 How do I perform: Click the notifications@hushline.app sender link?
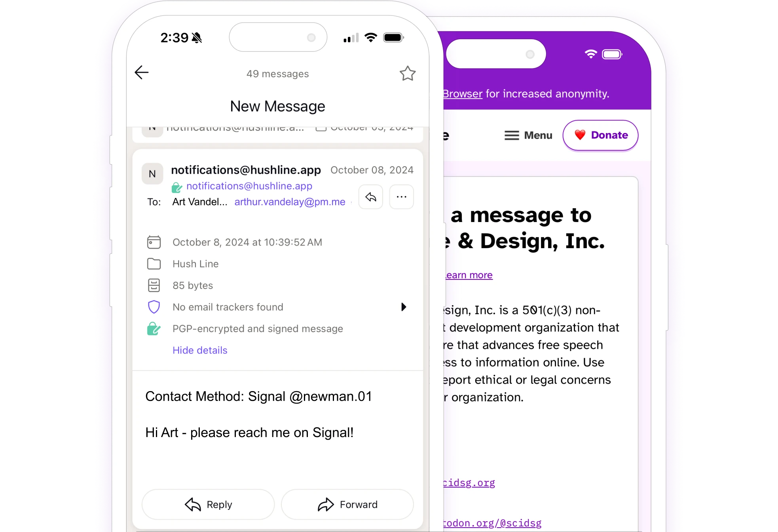click(249, 186)
